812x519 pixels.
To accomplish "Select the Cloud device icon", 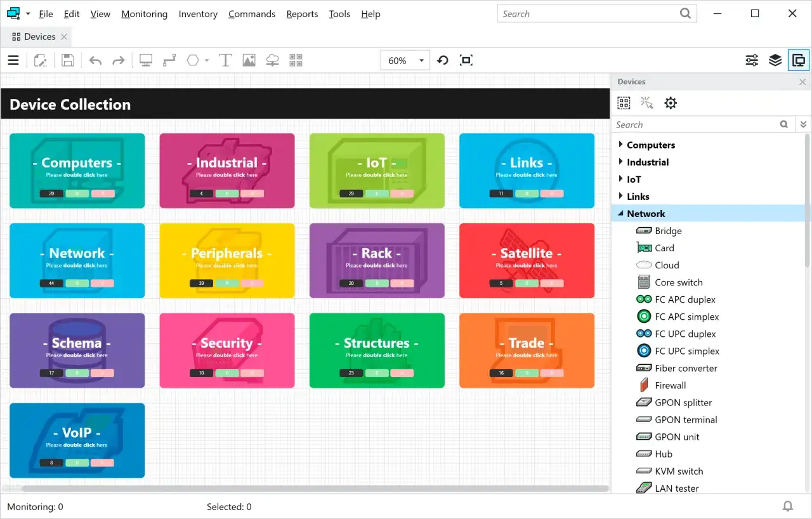I will (644, 265).
